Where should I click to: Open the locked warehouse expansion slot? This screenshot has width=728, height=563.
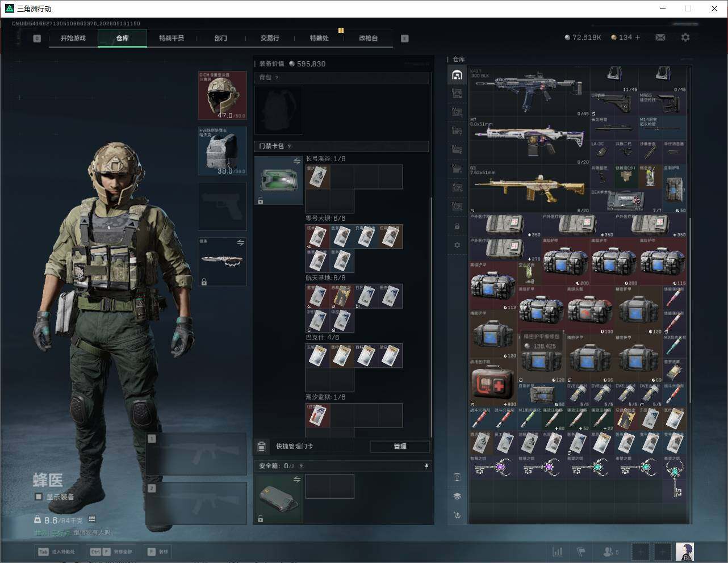pos(457,226)
